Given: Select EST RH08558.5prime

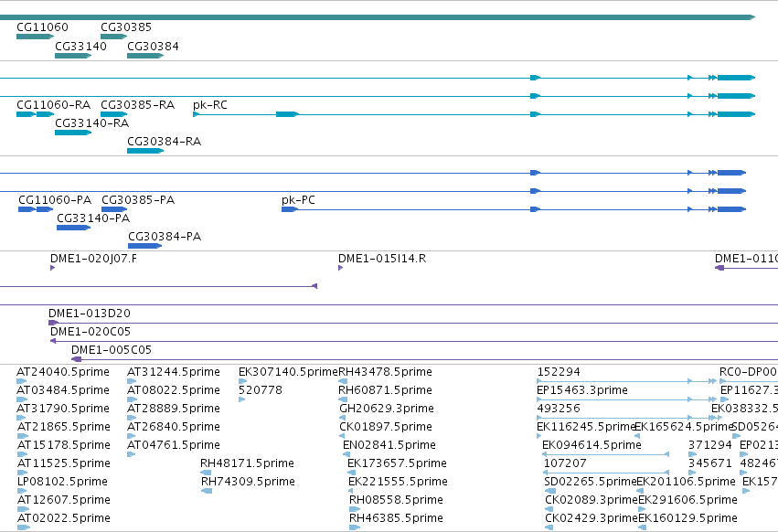Looking at the screenshot, I should pyautogui.click(x=397, y=500).
